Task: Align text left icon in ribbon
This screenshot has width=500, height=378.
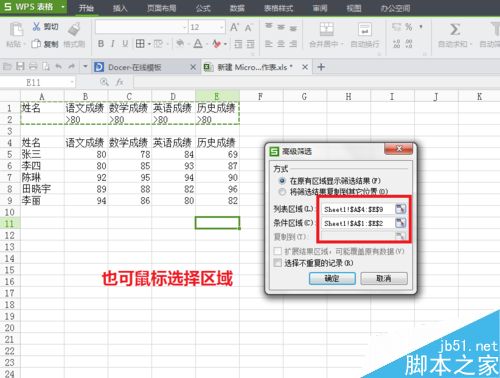Action: pyautogui.click(x=269, y=44)
